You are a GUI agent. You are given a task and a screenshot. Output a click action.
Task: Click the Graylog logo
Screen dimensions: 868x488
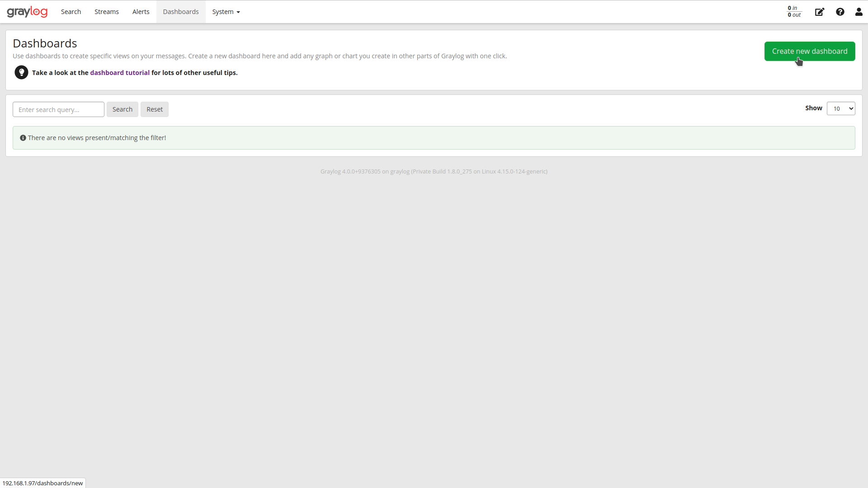pyautogui.click(x=27, y=11)
